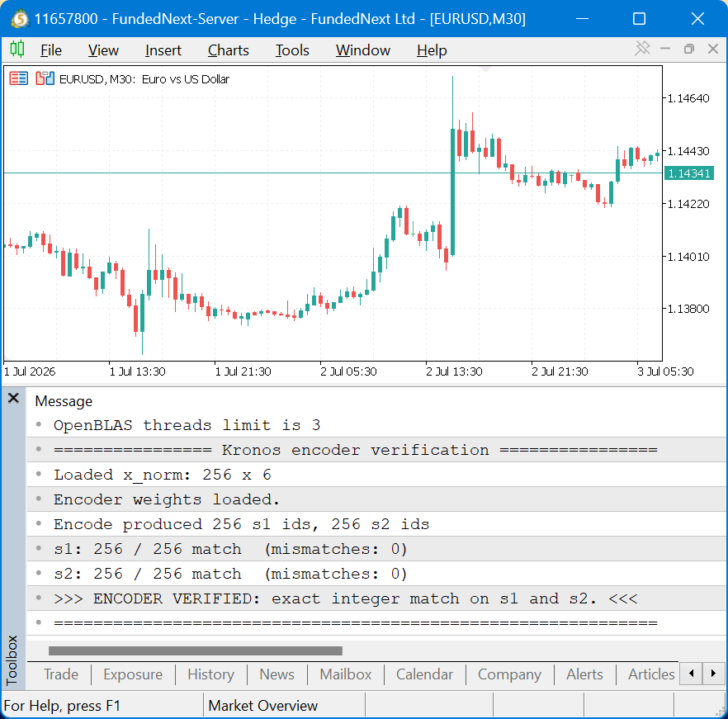Click 'For Help, press F1' status text
Image resolution: width=728 pixels, height=719 pixels.
point(62,706)
